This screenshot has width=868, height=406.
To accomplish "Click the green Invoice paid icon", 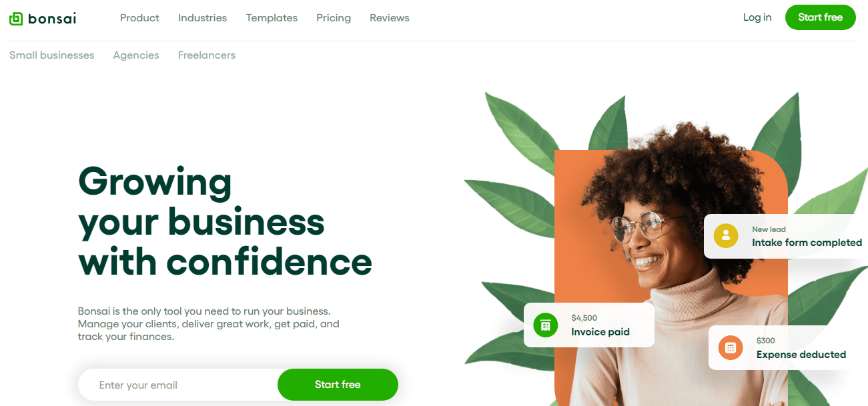I will tap(546, 325).
